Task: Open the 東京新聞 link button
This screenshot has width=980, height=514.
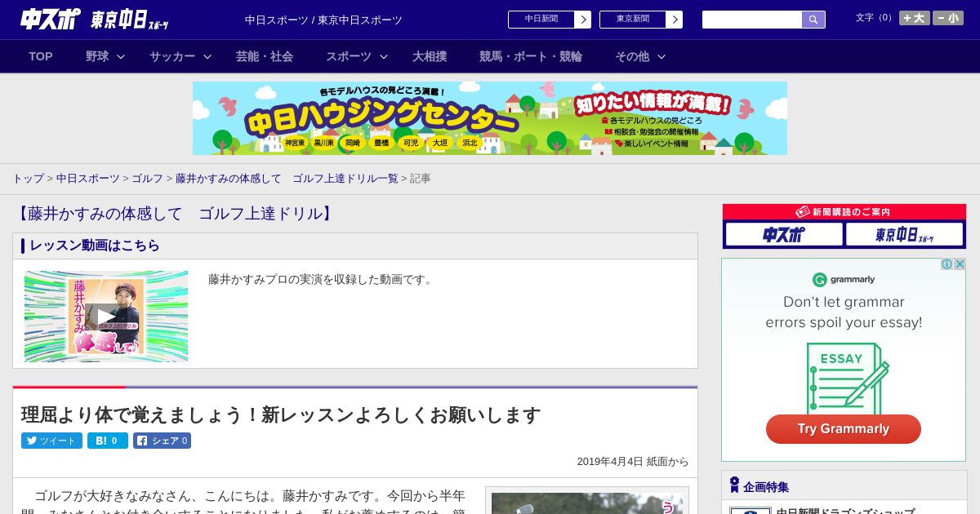Action: coord(641,20)
